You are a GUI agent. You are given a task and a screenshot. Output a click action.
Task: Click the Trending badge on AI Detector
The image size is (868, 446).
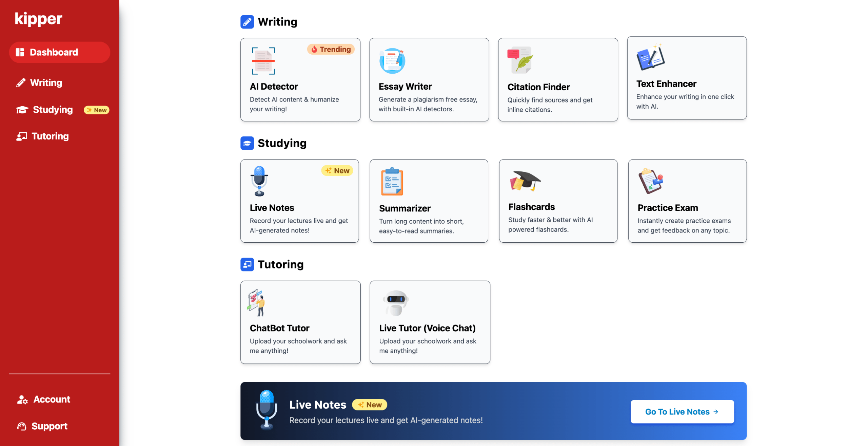pos(331,49)
